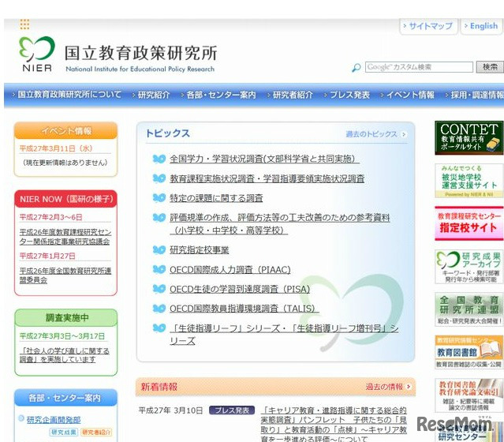This screenshot has width=504, height=442.
Task: Click 研究成果 tag under 研究企画開発部
Action: coord(64,432)
